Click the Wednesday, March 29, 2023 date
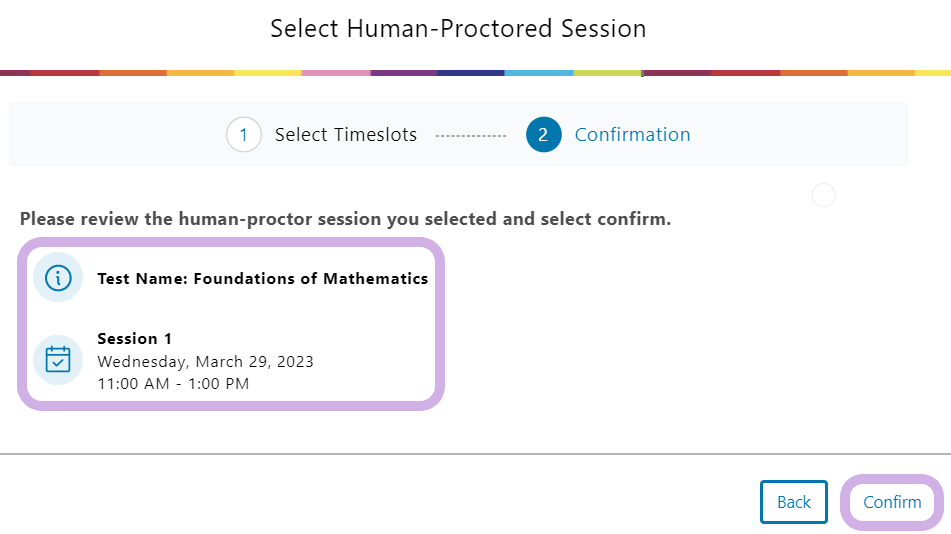951x534 pixels. pyautogui.click(x=206, y=362)
